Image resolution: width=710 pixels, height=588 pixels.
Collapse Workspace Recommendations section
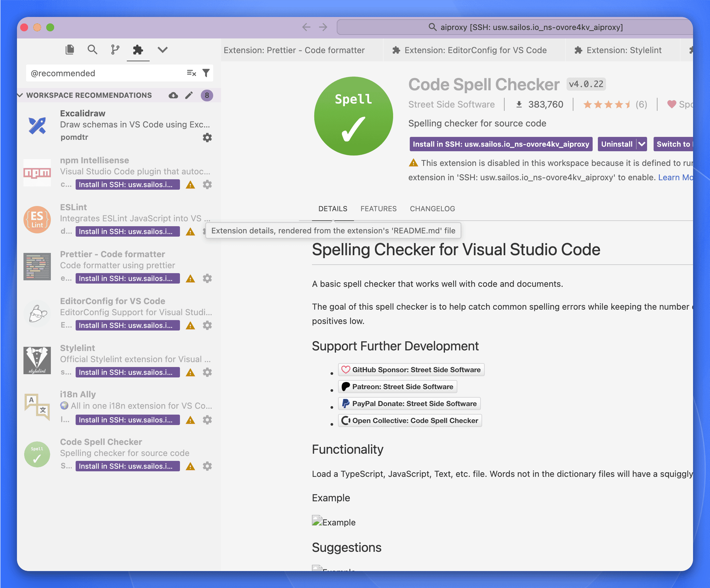[20, 96]
